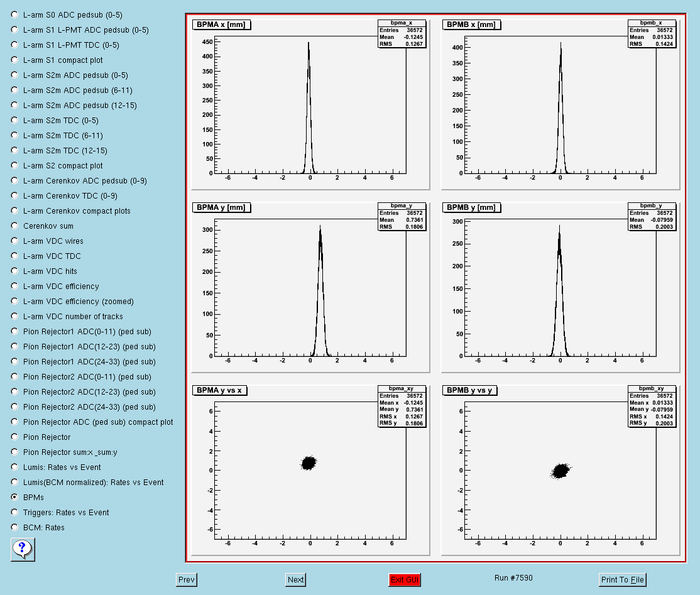Click the BPMA x [mm] histogram title
The width and height of the screenshot is (700, 595).
[221, 25]
